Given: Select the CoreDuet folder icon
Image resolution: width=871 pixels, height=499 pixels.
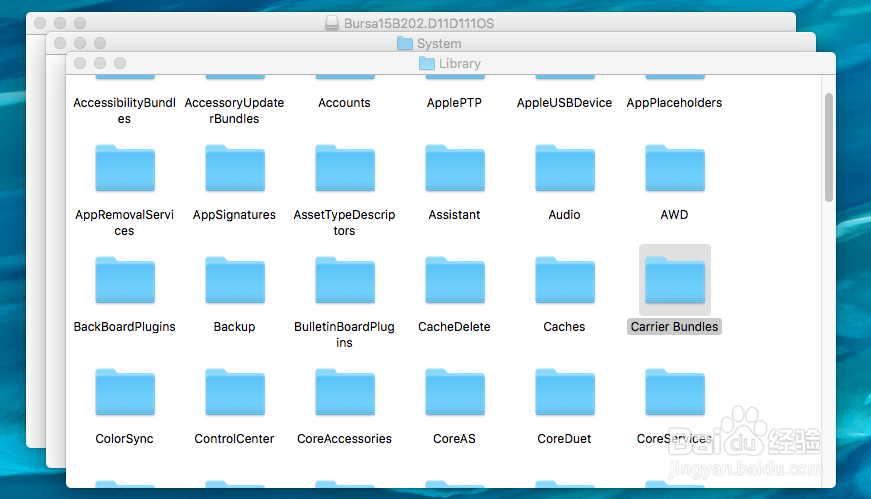Looking at the screenshot, I should 565,392.
